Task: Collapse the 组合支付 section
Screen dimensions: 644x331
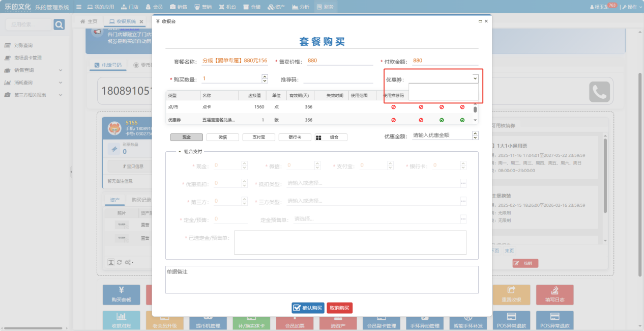Action: (180, 152)
